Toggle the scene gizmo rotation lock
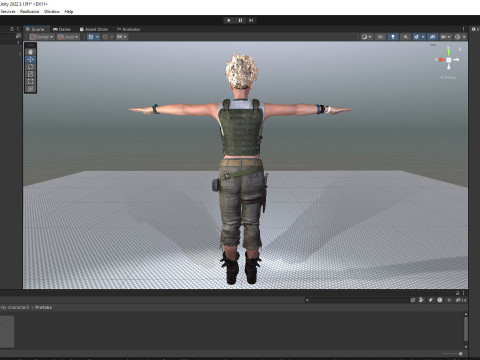Screen dimensions: 480x360 [460, 49]
